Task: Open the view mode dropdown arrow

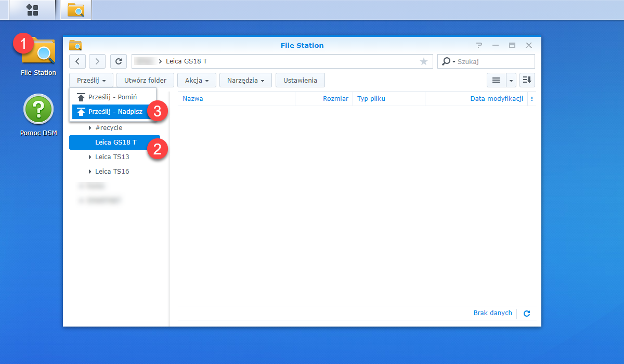Action: pos(511,80)
